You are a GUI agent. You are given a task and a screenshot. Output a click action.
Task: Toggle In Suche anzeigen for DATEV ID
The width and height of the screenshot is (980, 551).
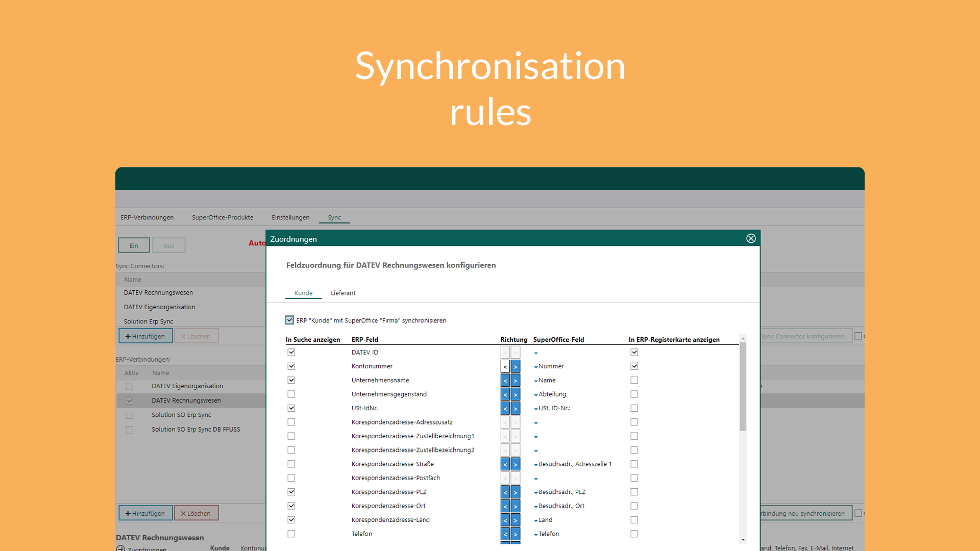(291, 352)
